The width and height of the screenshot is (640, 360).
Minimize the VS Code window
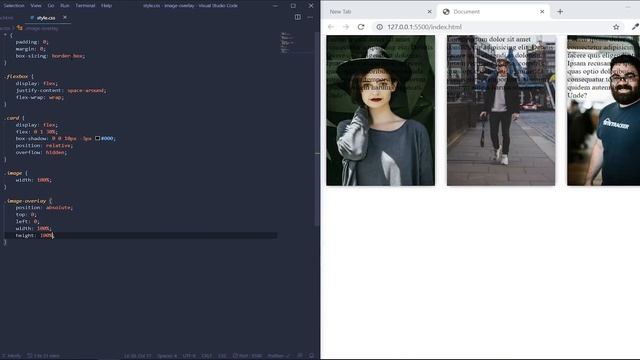275,6
